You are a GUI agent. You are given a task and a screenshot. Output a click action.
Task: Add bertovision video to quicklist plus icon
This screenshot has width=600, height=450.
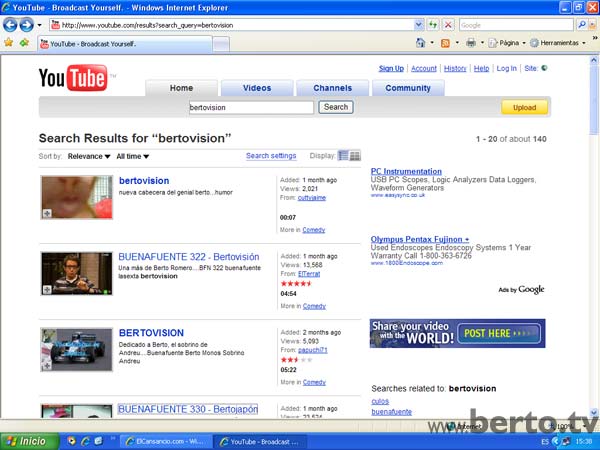point(47,213)
